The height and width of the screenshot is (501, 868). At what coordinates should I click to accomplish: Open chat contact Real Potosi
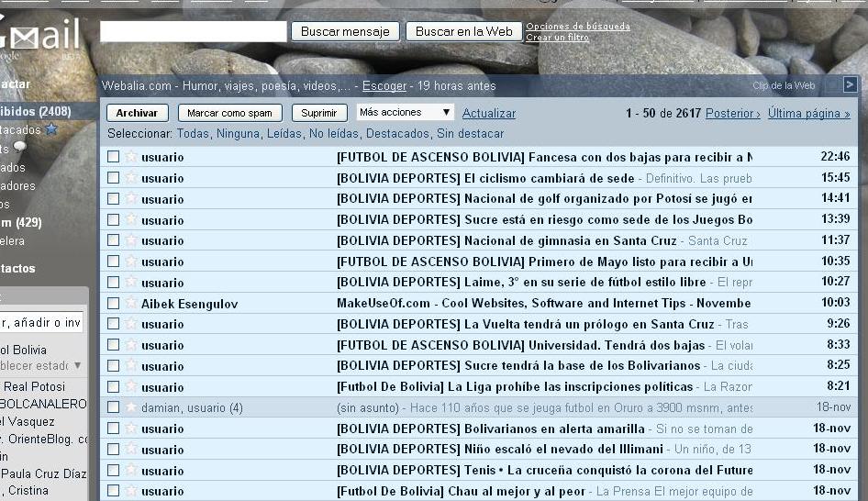(34, 386)
